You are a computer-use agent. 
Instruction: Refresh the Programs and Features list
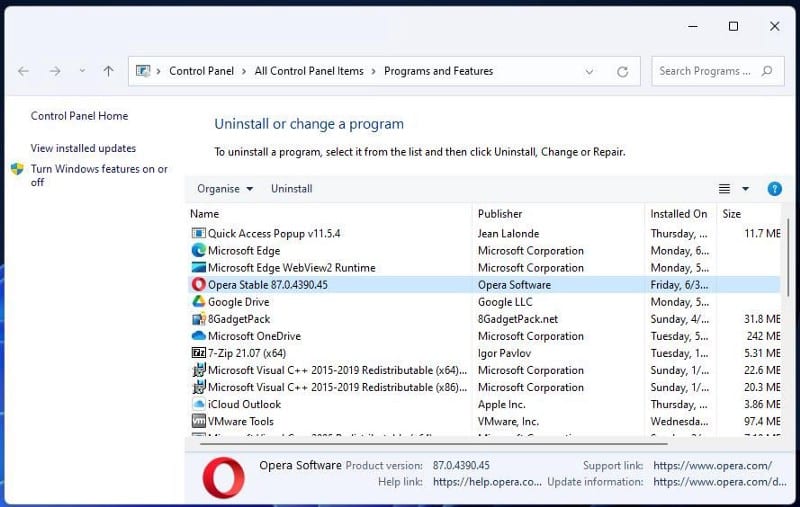[622, 71]
